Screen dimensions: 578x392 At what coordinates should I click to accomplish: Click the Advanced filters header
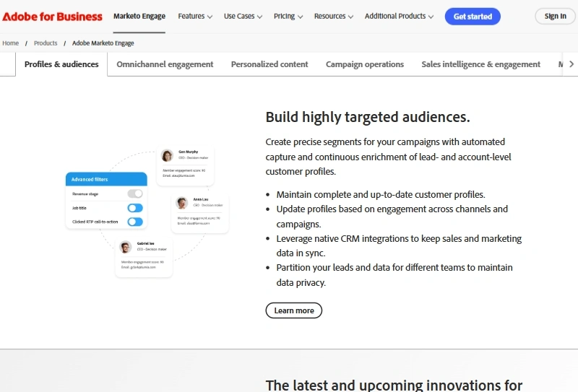(x=106, y=179)
